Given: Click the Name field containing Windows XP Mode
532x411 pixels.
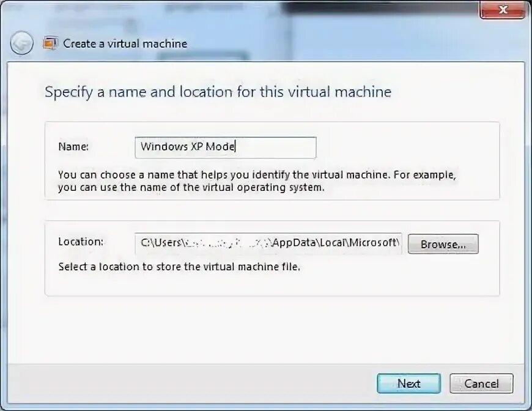Looking at the screenshot, I should pyautogui.click(x=226, y=147).
